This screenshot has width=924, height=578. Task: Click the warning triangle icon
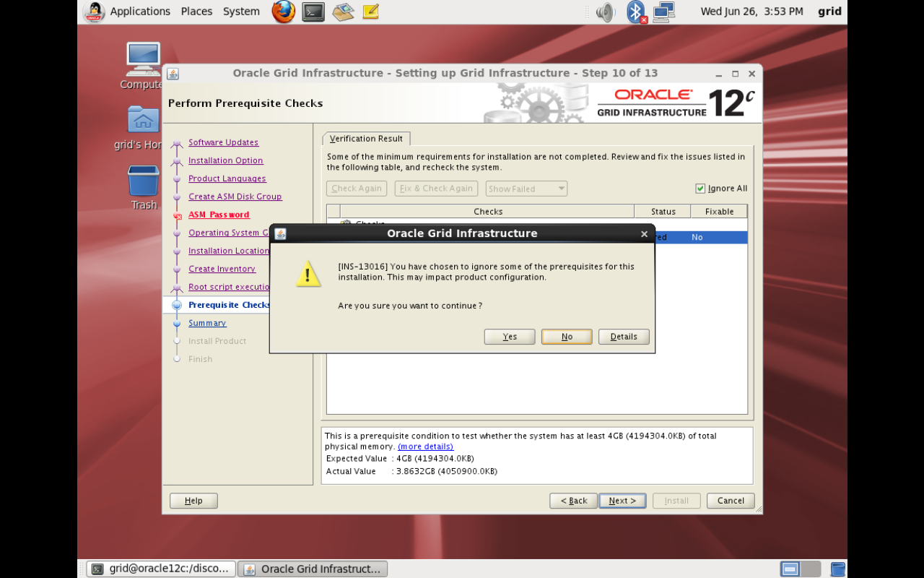(x=308, y=274)
